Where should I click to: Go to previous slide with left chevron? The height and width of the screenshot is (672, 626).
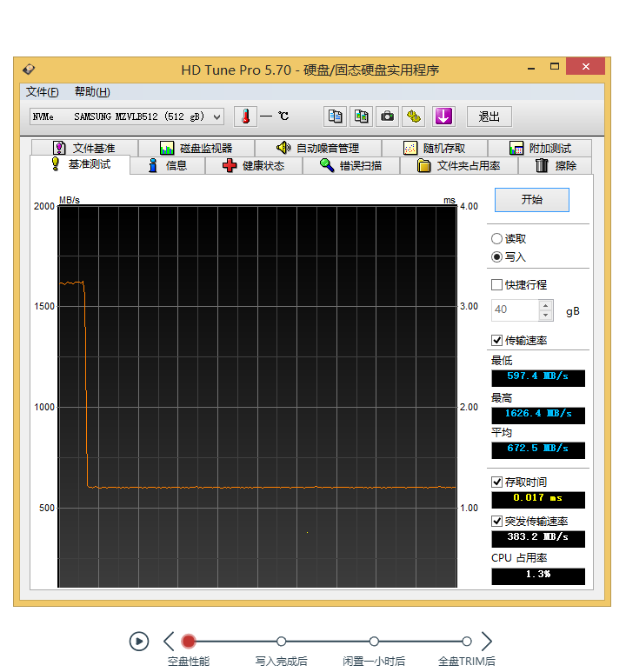(x=169, y=642)
